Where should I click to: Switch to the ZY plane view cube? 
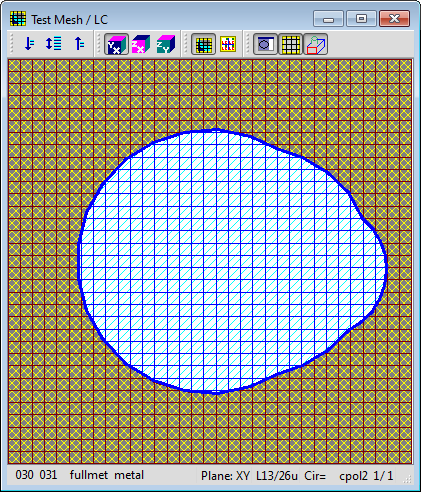click(x=166, y=44)
